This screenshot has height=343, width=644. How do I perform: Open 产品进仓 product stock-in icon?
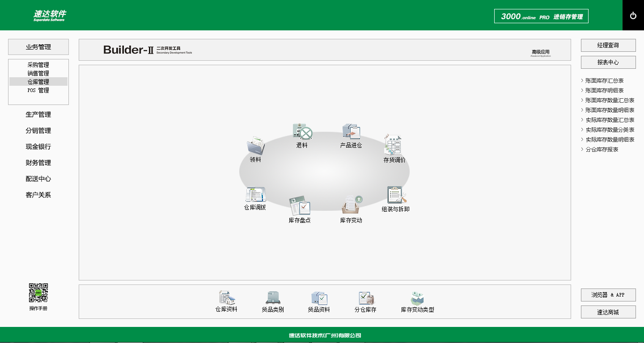tap(351, 132)
